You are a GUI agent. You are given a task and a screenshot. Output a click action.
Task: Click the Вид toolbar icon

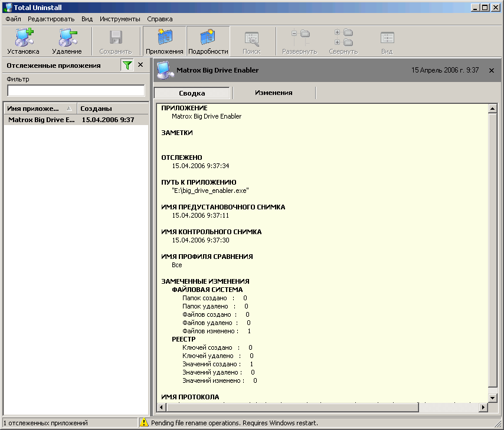click(x=387, y=41)
